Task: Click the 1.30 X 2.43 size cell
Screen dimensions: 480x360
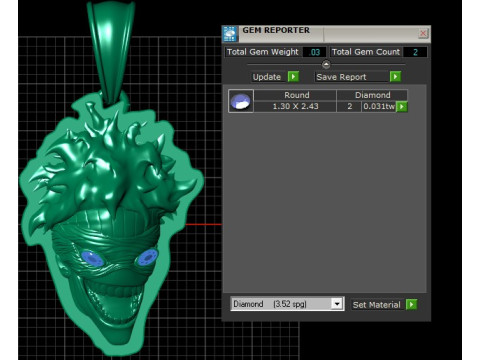Action: 295,107
